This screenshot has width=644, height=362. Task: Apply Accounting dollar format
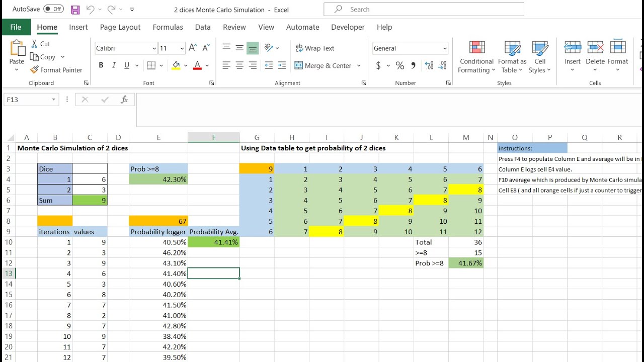coord(378,65)
